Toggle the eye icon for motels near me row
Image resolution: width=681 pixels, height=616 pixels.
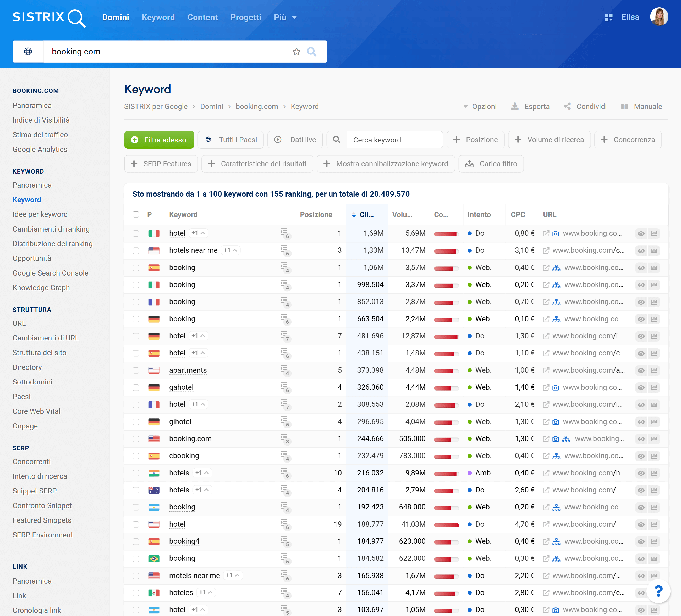(641, 576)
